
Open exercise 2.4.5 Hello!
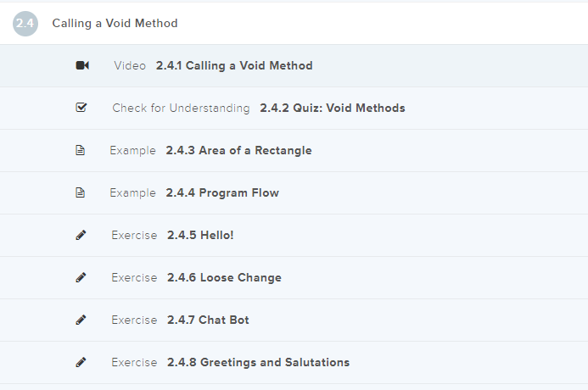(x=200, y=235)
